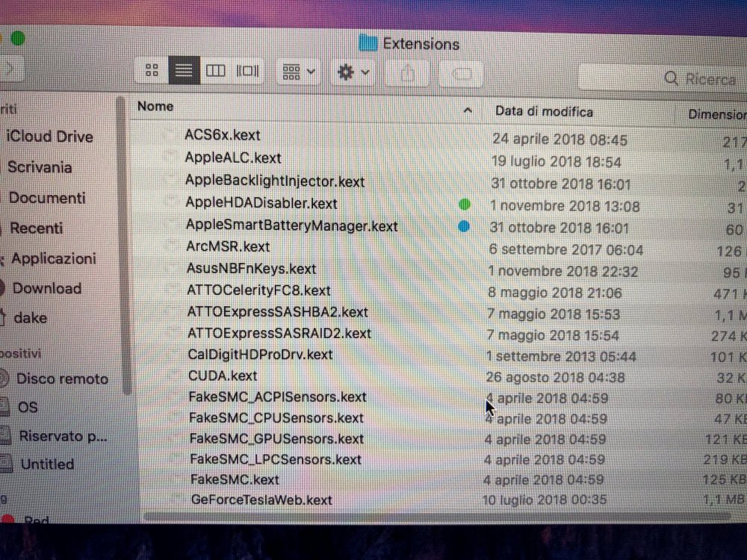Click the date 10 luglio 2018 00:35

tap(545, 500)
